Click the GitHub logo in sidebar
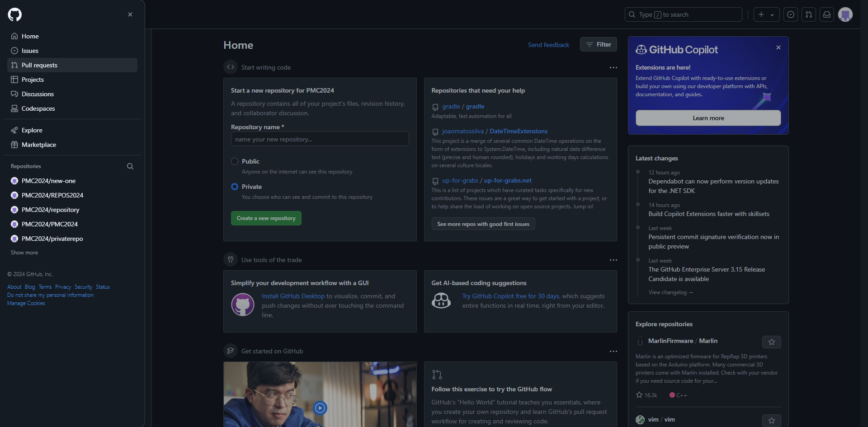Screen dimensions: 868x427 (x=14, y=14)
